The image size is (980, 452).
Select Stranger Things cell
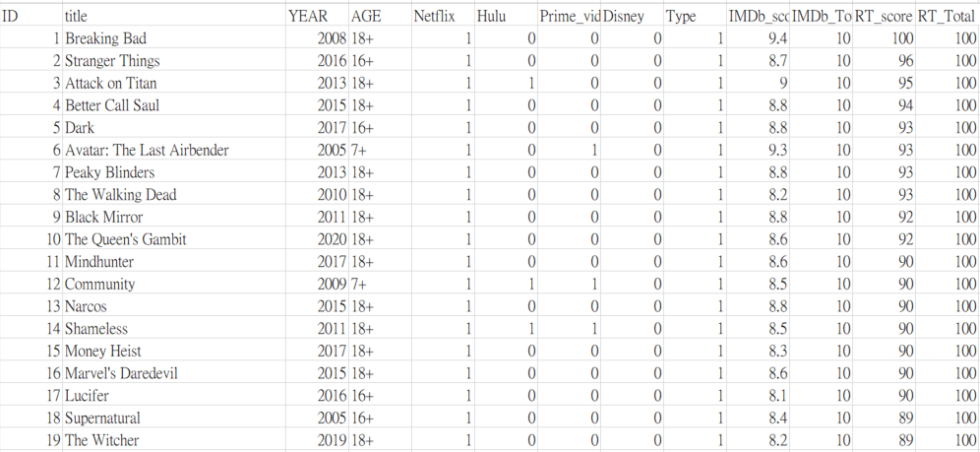pos(174,61)
